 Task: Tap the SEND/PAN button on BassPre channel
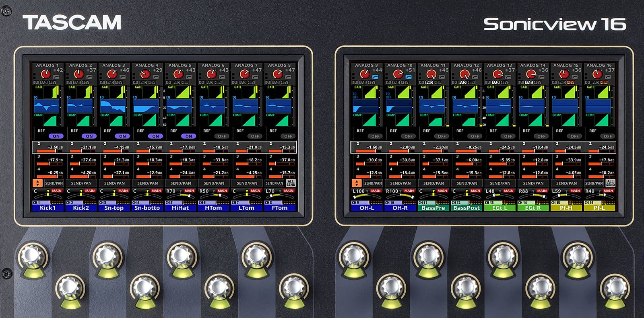point(433,183)
